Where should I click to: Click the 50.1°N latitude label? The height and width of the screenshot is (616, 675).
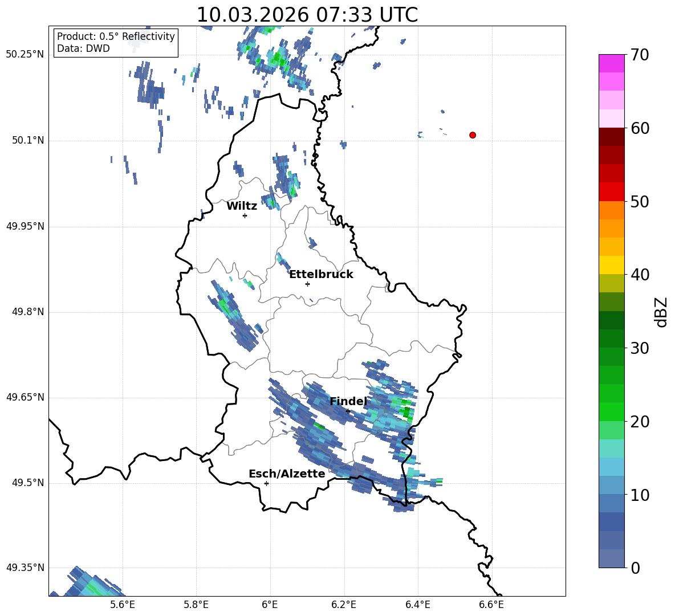click(28, 140)
